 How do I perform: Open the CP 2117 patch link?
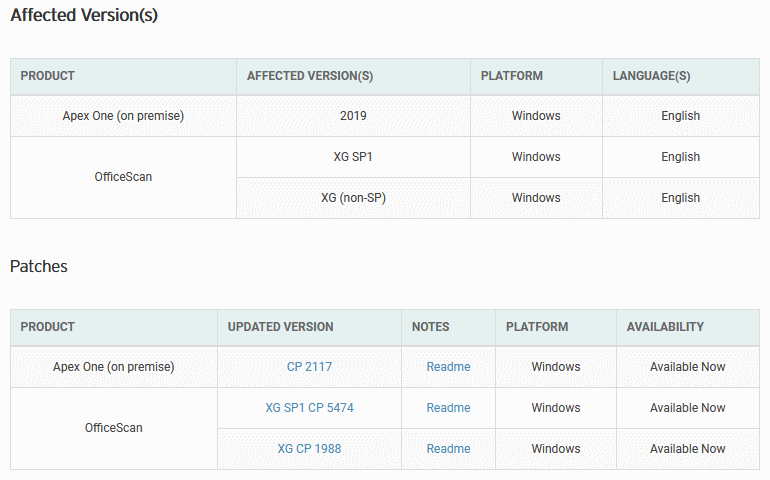(309, 367)
